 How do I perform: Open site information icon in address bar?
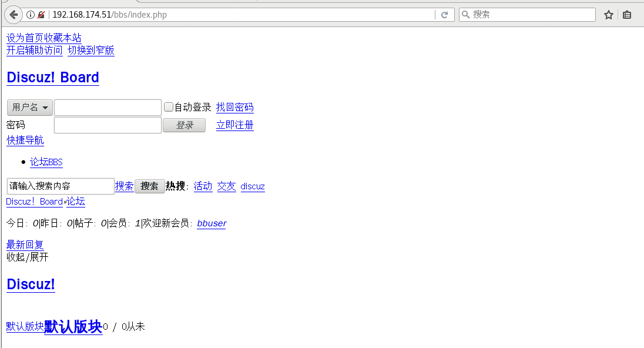(x=31, y=15)
